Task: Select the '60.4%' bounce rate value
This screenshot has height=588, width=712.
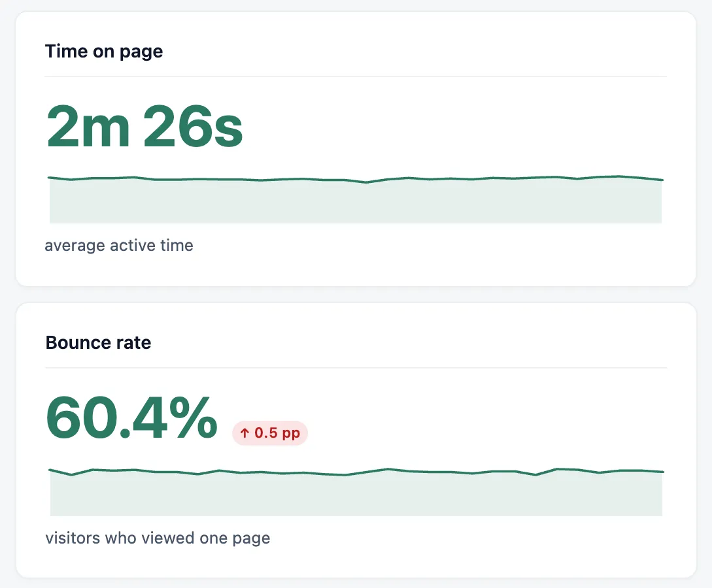Action: click(131, 418)
